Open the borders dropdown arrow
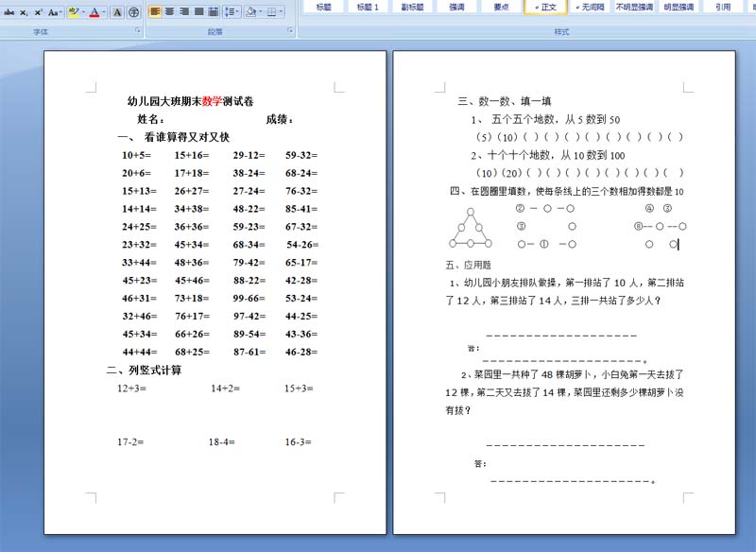This screenshot has width=756, height=552. [281, 11]
